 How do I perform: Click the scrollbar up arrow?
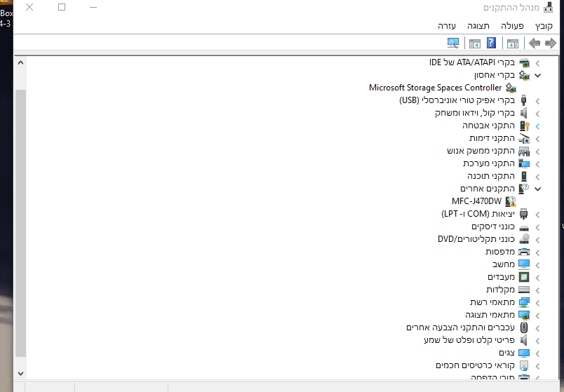[20, 62]
